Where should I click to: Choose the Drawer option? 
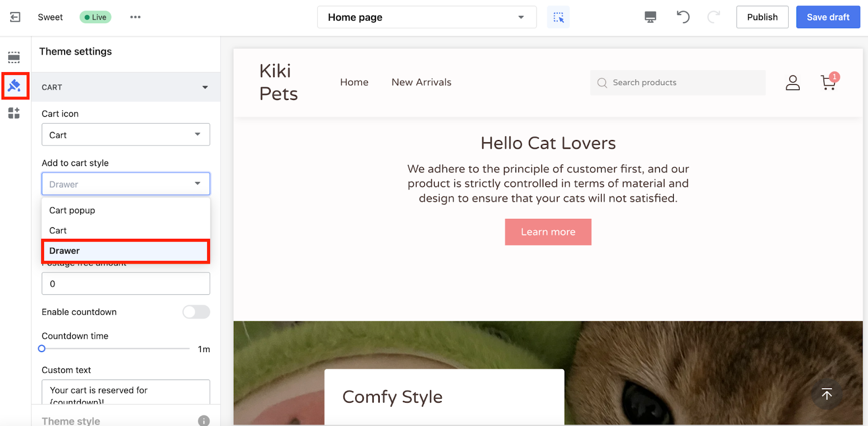coord(126,251)
